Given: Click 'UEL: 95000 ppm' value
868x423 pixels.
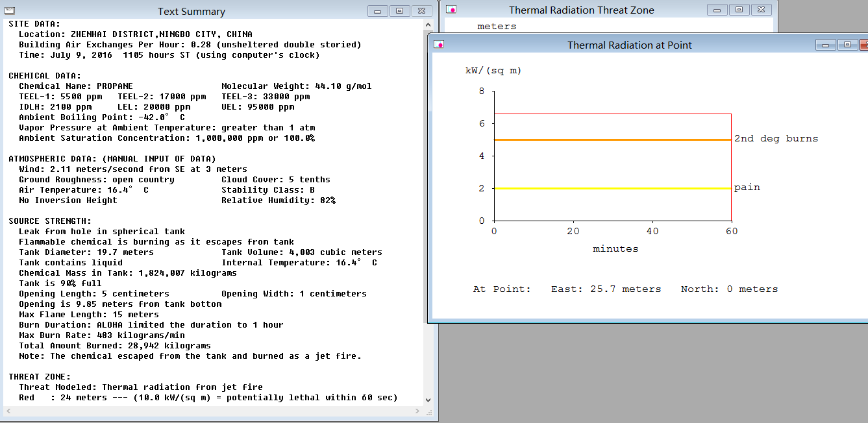Looking at the screenshot, I should 258,107.
